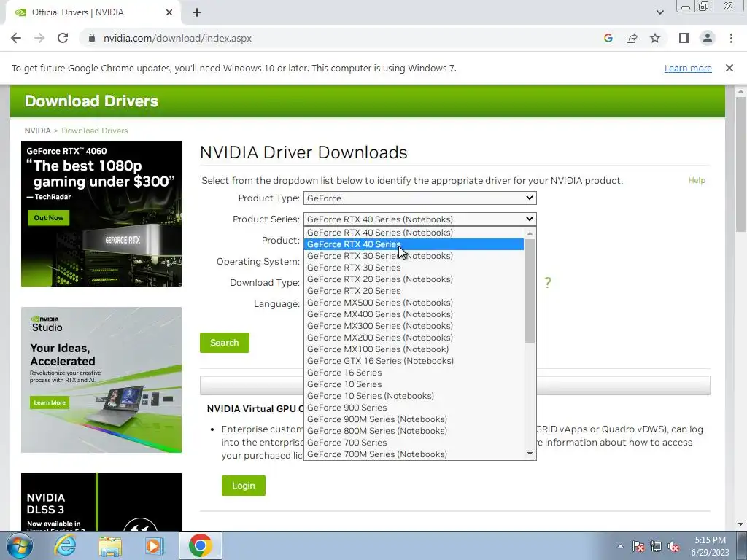Choose GeForce RTX 30 Series (Notebooks)
The image size is (747, 560).
click(414, 256)
